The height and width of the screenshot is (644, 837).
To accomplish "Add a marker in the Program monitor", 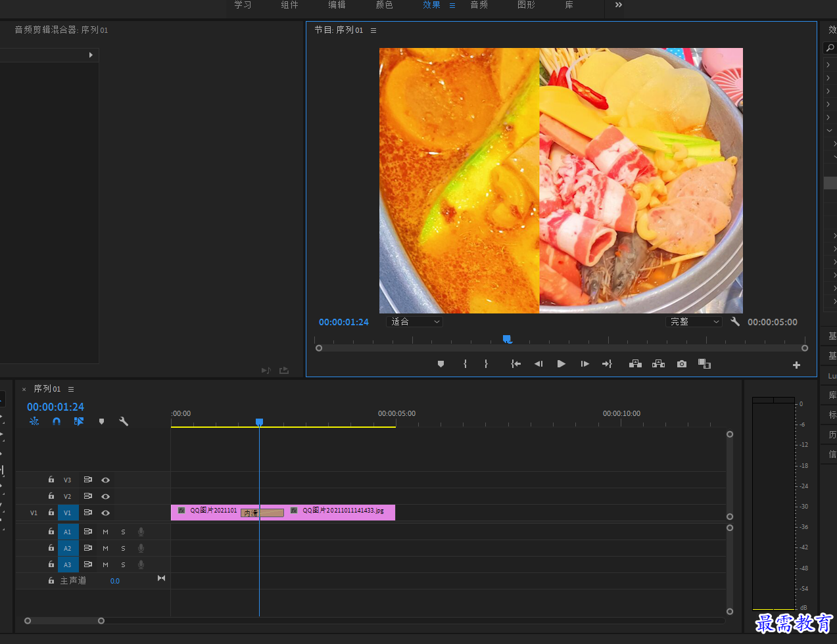I will click(x=441, y=364).
